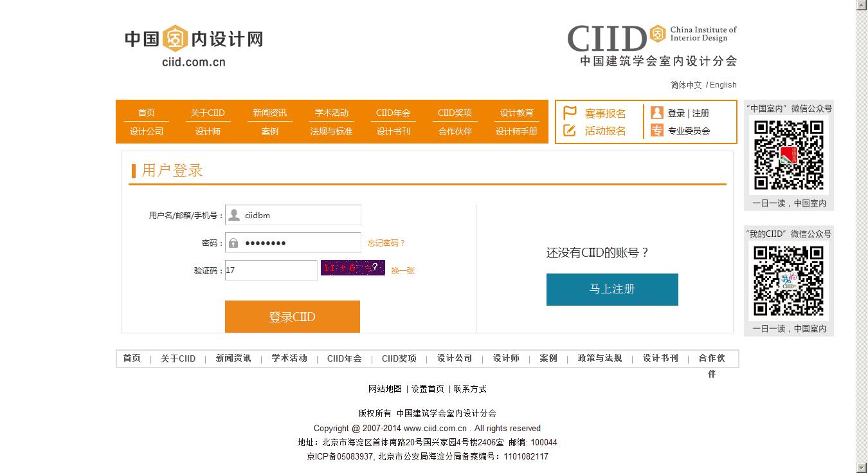Image resolution: width=868 pixels, height=473 pixels.
Task: Open 设计教育 in the orange navigation
Action: coord(517,113)
